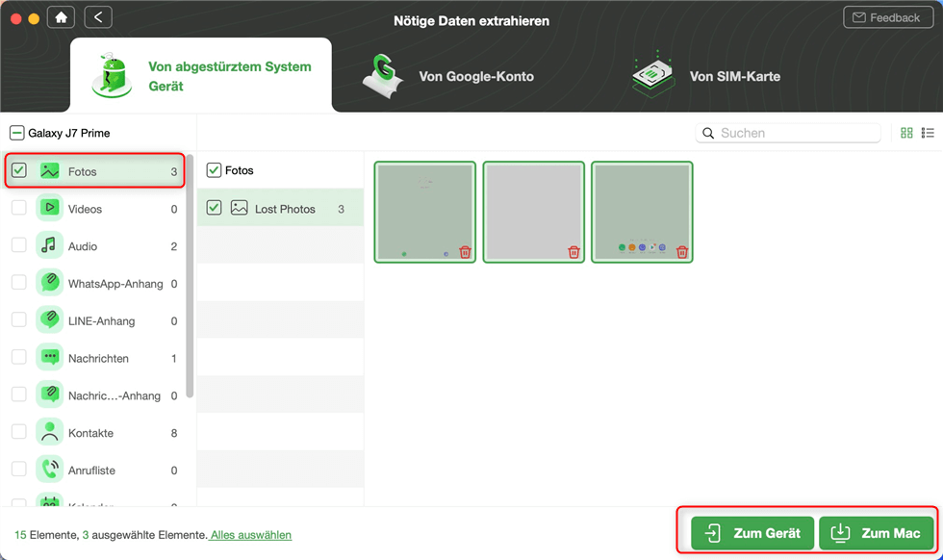
Task: Check the WhatsApp-Anhang checkbox
Action: coord(19,283)
